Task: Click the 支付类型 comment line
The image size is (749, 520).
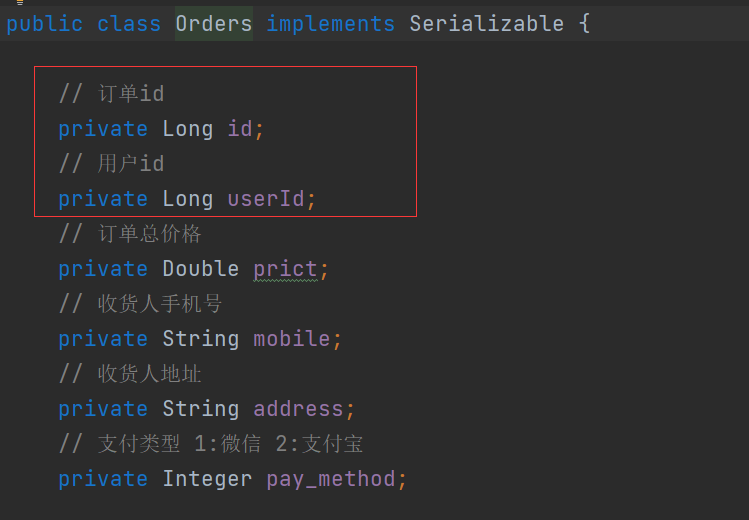Action: (211, 444)
